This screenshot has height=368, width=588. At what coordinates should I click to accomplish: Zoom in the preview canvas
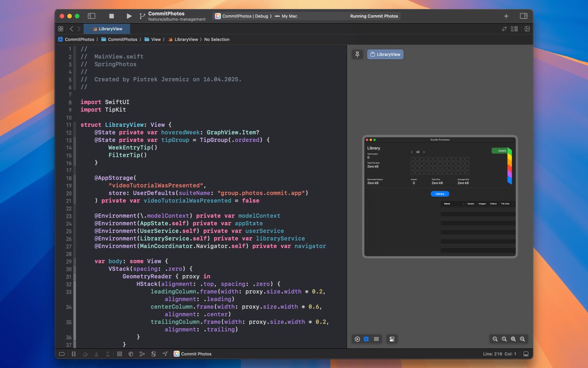point(523,339)
